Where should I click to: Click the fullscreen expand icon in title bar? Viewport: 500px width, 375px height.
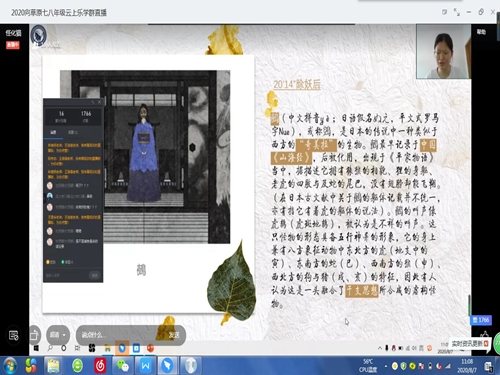click(x=457, y=12)
